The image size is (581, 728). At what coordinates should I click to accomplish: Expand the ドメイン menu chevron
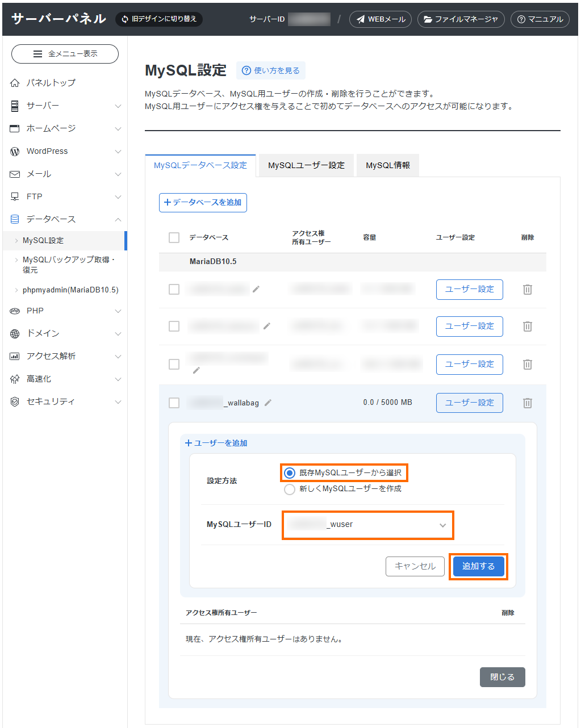118,334
